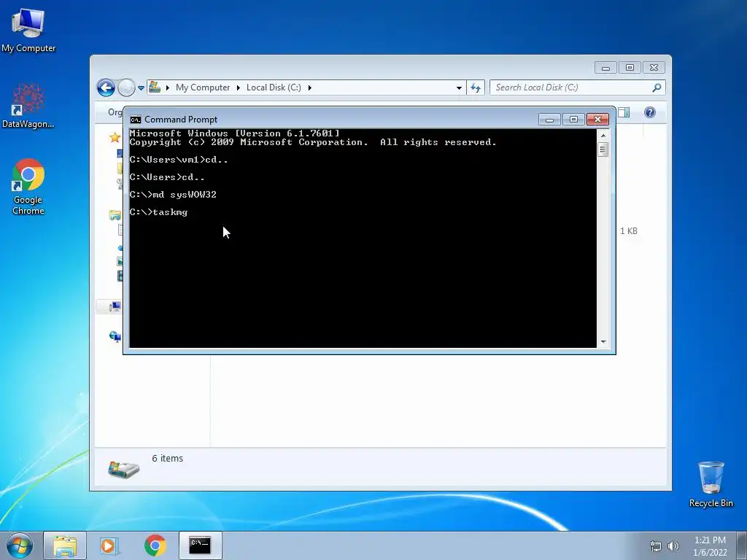
Task: Select the Computer icon in Explorer sidebar
Action: pyautogui.click(x=115, y=306)
